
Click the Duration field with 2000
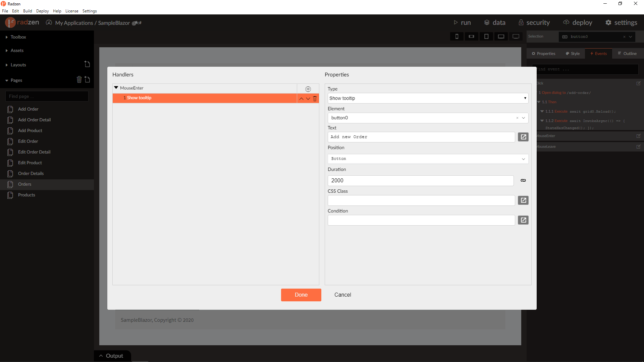pyautogui.click(x=421, y=181)
